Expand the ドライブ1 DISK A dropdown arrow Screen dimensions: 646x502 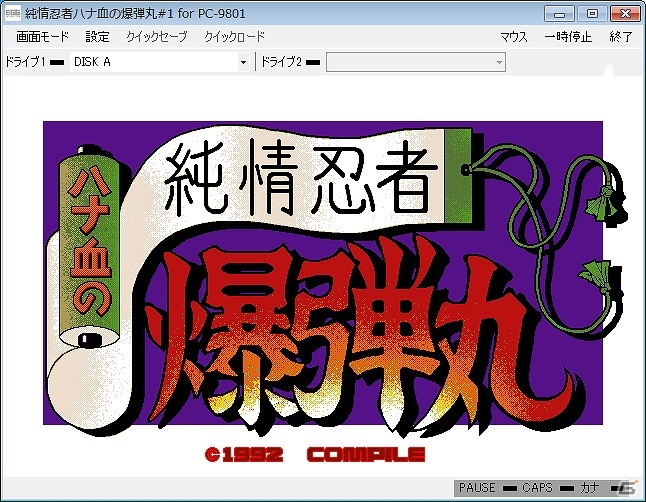tap(243, 62)
